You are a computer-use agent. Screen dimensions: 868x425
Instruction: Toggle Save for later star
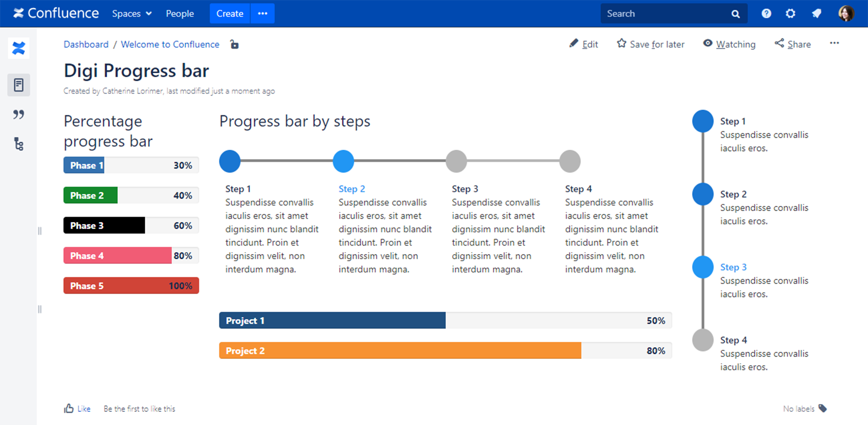click(x=651, y=44)
